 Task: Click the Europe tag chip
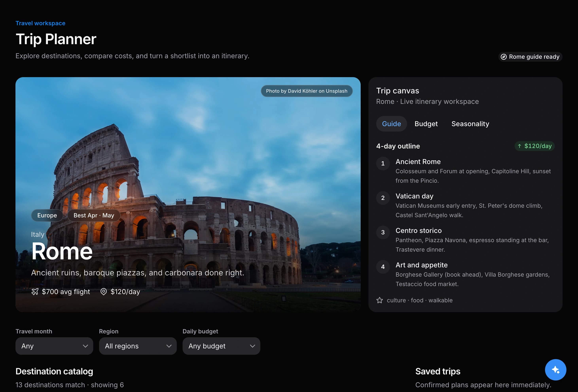(47, 215)
